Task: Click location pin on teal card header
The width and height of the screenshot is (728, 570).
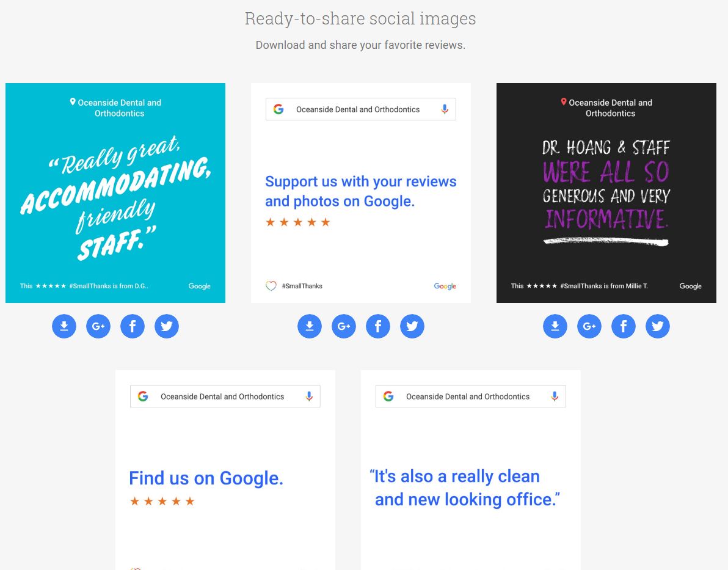Action: (x=73, y=102)
